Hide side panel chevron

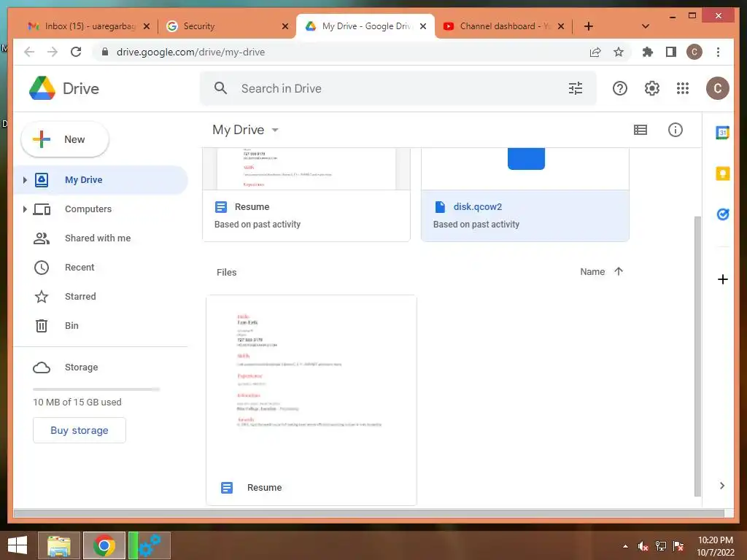tap(722, 486)
